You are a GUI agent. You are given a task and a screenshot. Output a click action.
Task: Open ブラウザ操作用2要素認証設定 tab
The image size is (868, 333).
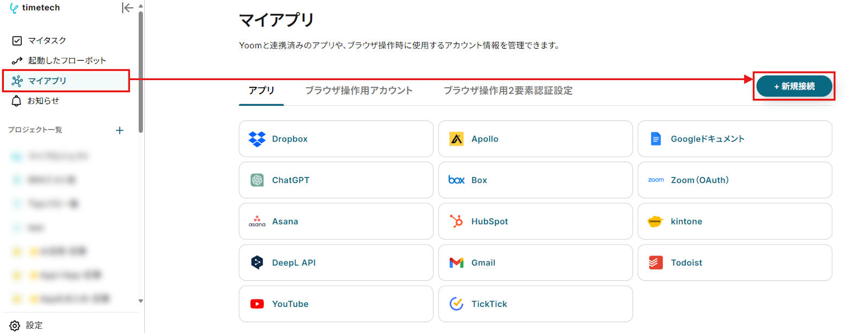[x=508, y=91]
